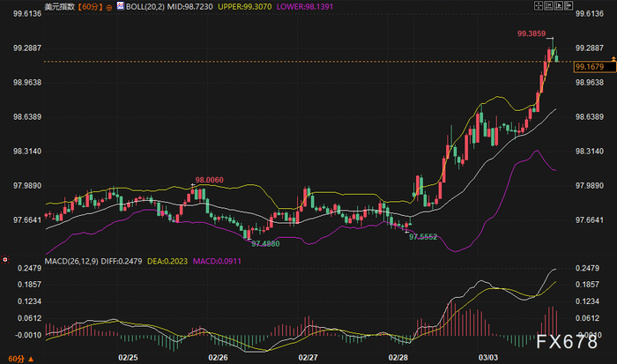The height and width of the screenshot is (364, 617).
Task: Click the 0.0612 value on left MACD axis
Action: tap(29, 318)
